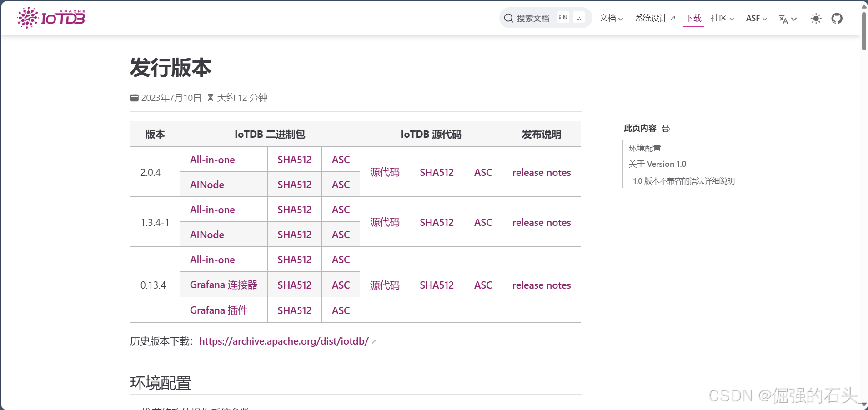Open SHA512 of 1.3.4-1 AINode
Viewport: 868px width, 410px height.
point(294,235)
